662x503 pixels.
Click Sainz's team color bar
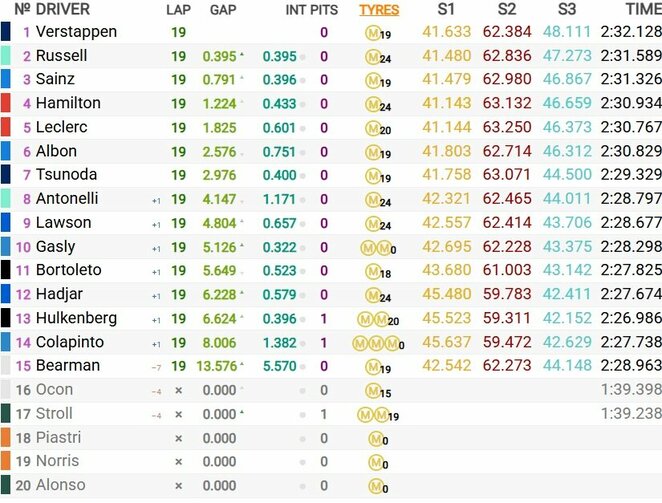[x=6, y=79]
